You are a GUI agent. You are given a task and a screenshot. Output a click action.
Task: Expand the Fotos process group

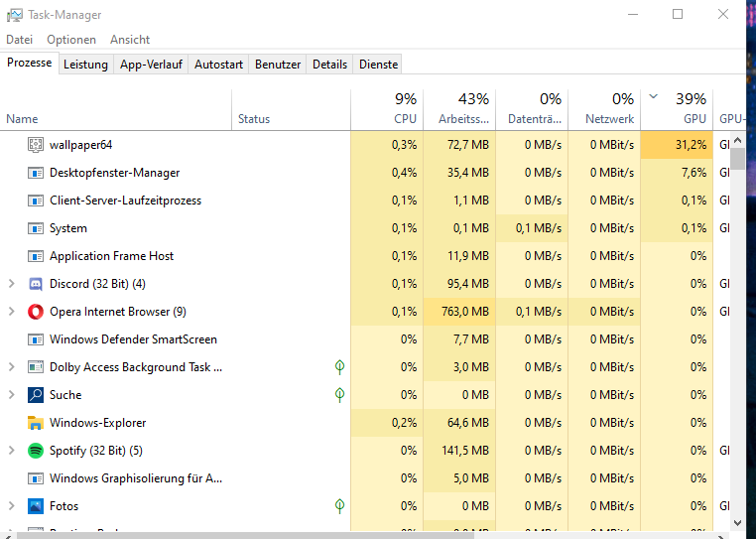[x=12, y=506]
